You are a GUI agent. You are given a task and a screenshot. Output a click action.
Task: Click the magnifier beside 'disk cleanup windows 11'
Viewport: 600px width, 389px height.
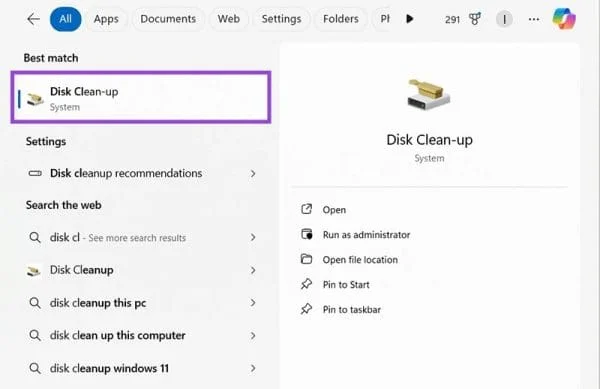click(x=35, y=368)
